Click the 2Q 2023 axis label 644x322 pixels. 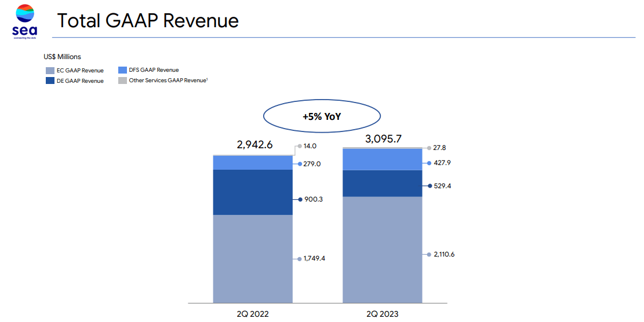(383, 314)
